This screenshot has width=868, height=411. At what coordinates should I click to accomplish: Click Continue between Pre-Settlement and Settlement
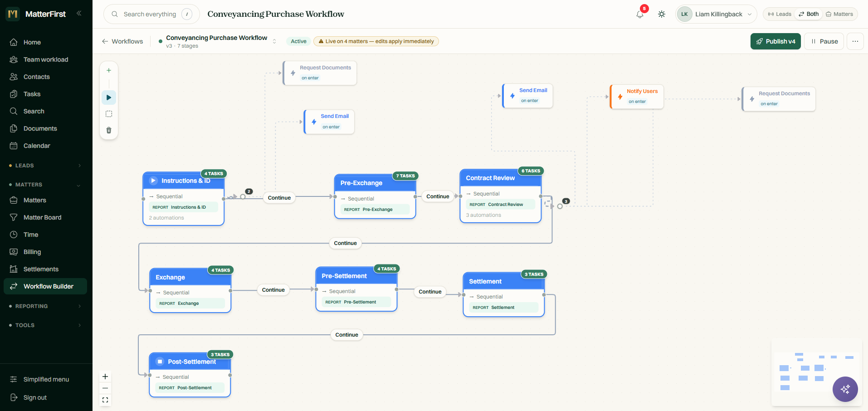430,292
